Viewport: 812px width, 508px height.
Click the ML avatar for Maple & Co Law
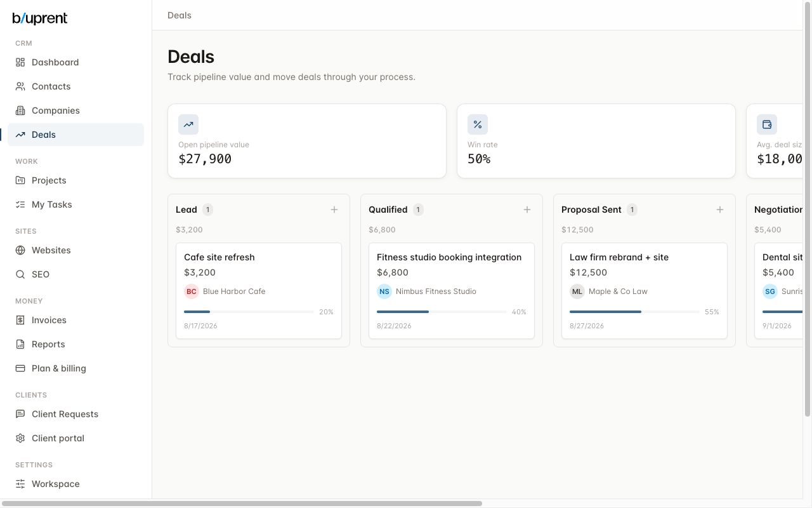click(577, 291)
